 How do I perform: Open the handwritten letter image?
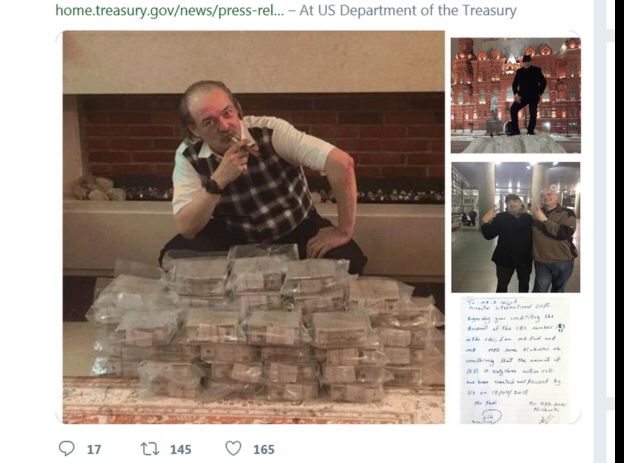(516, 360)
